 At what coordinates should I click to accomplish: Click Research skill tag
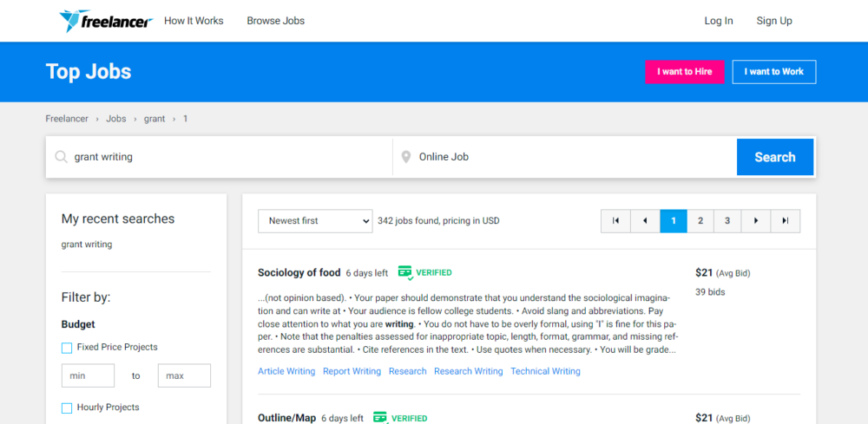pyautogui.click(x=408, y=371)
